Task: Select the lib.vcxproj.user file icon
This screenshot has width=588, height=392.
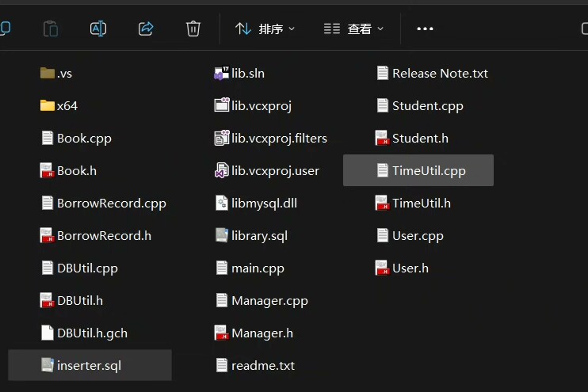Action: pos(222,171)
